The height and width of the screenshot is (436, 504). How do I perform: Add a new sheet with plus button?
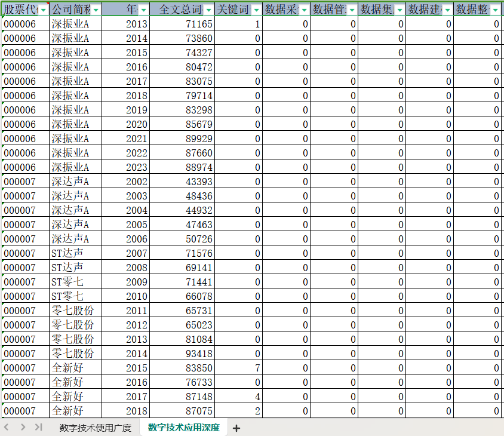[x=236, y=428]
